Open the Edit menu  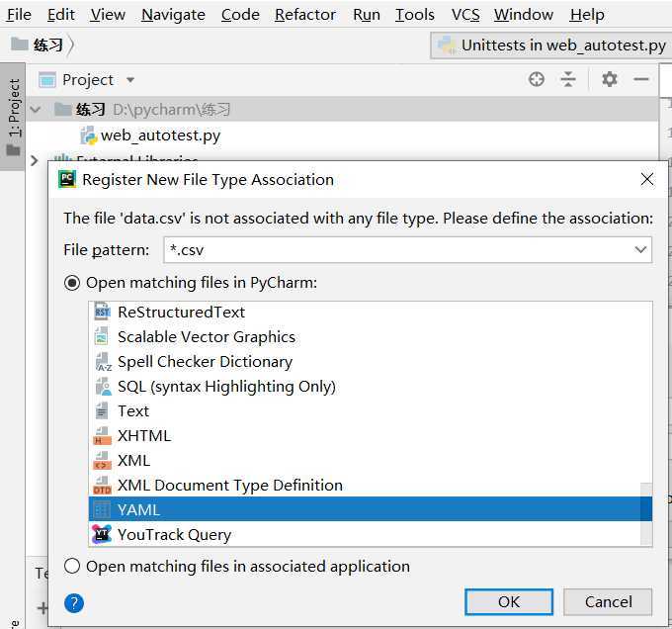[x=61, y=15]
